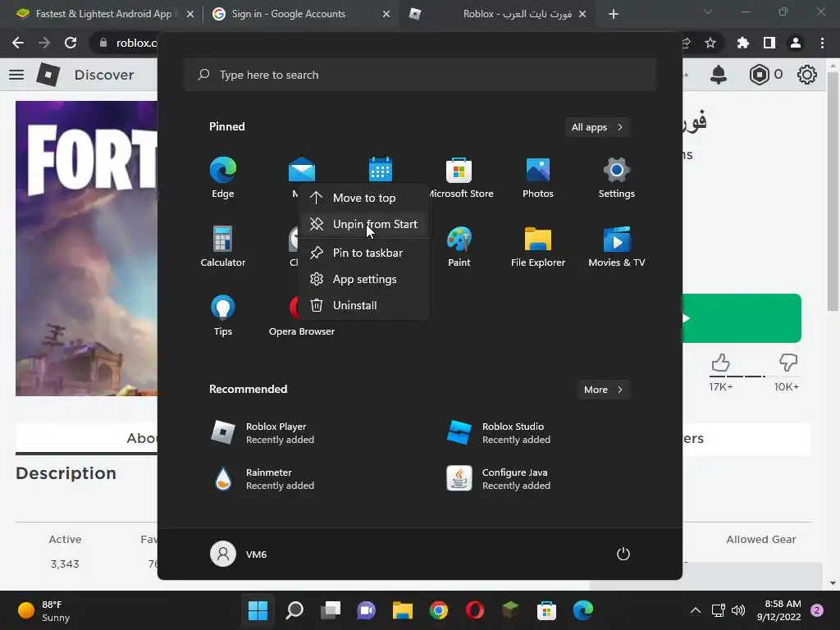
Task: Switch to Fastest & Lightest Android App tab
Action: [104, 14]
